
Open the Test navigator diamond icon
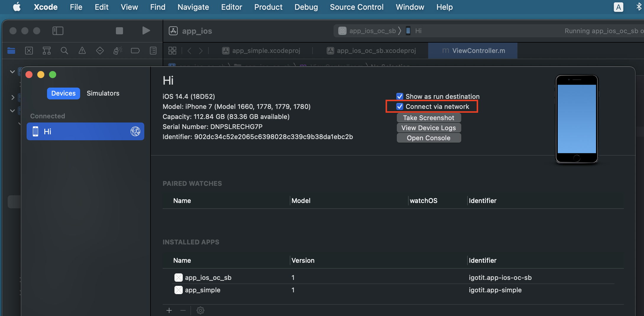pos(100,51)
